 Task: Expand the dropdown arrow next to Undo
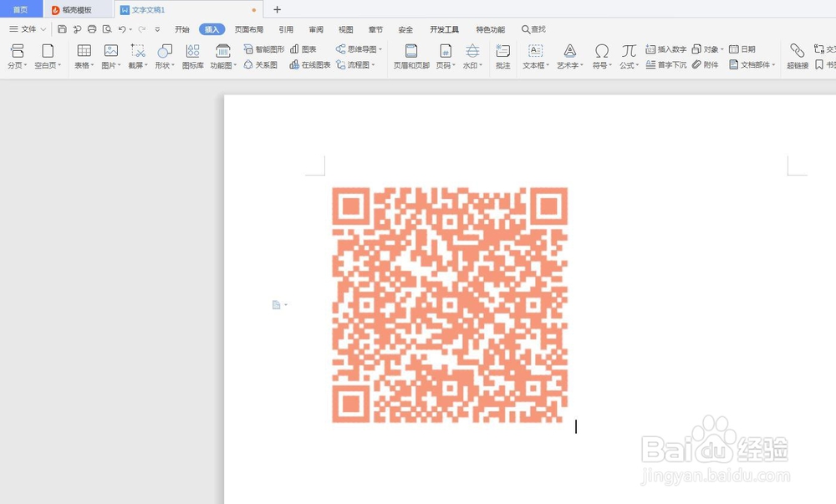pyautogui.click(x=130, y=29)
